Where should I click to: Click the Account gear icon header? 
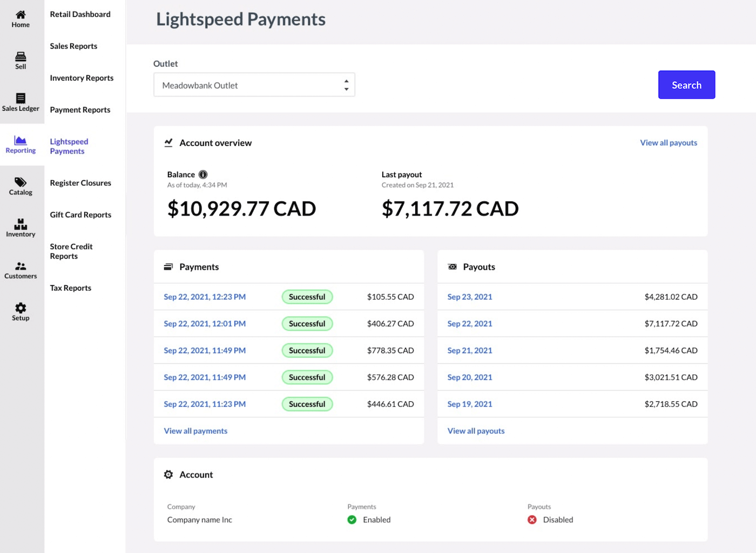click(x=168, y=474)
